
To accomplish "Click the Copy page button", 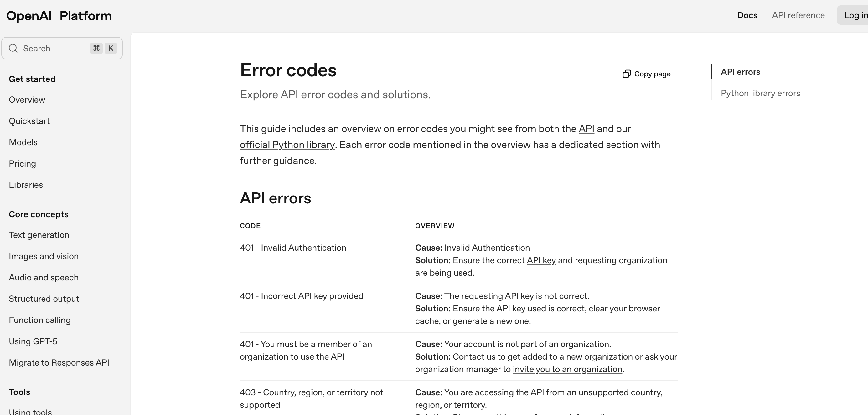I will click(646, 74).
